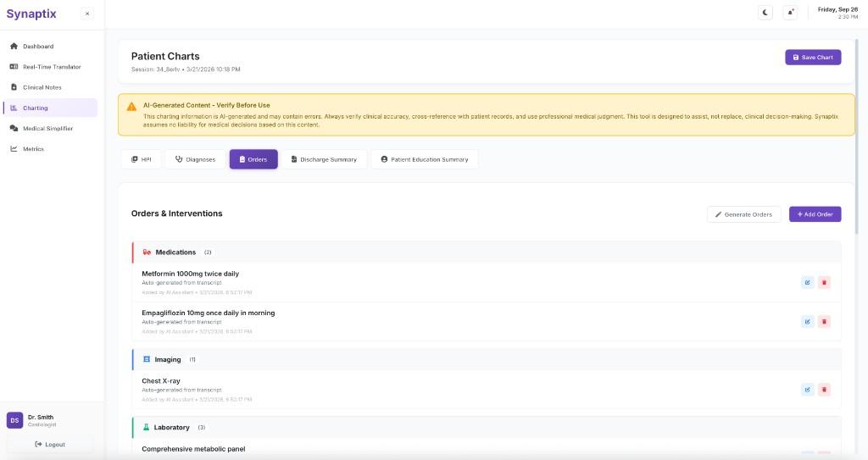
Task: Click the warning triangle icon in banner
Action: coord(131,107)
